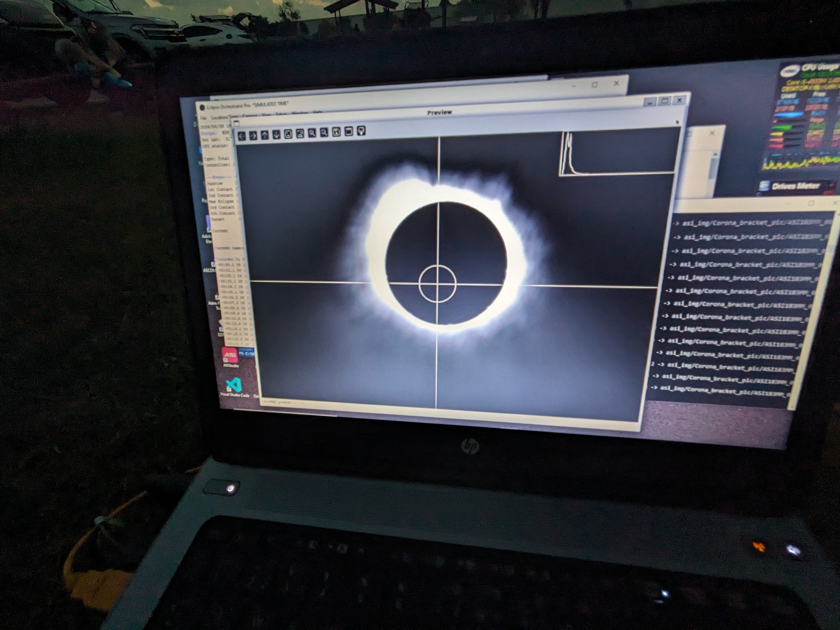Click the scrollbar up arrow in background window
The image size is (840, 630).
[x=715, y=155]
